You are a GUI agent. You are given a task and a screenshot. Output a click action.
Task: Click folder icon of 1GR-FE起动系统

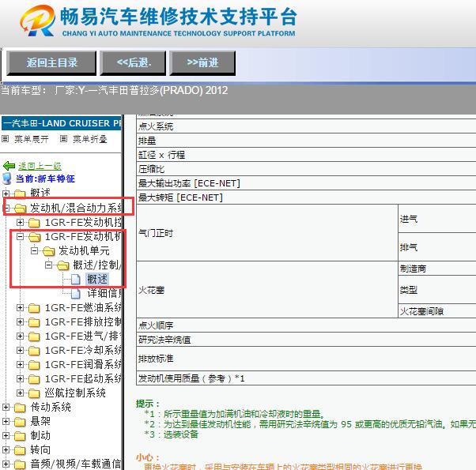[34, 379]
